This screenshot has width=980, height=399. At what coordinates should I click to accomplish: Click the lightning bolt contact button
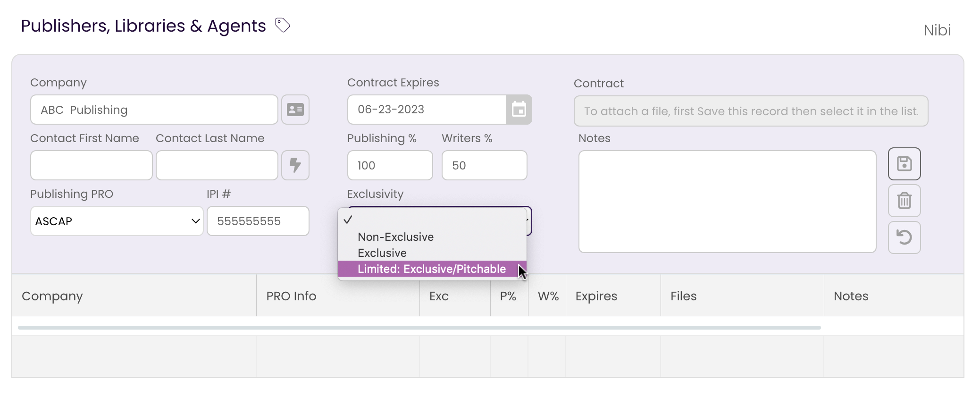[x=295, y=165]
